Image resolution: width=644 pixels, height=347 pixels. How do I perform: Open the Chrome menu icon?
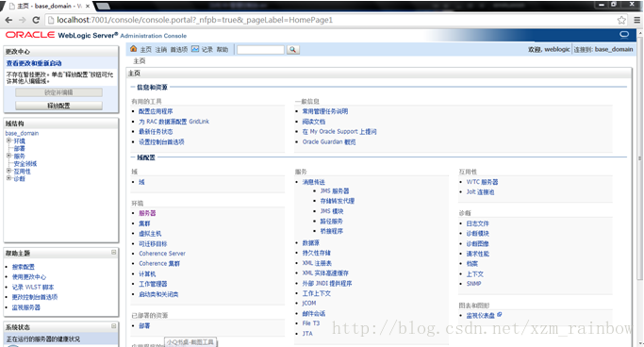(636, 20)
